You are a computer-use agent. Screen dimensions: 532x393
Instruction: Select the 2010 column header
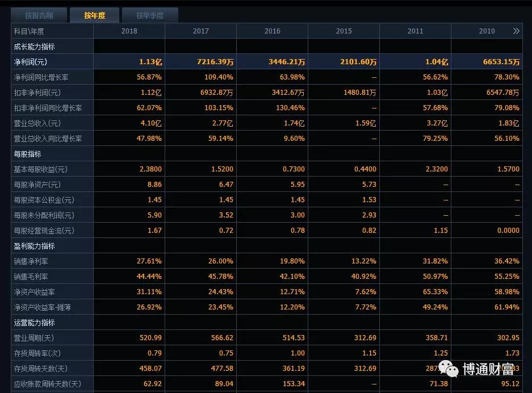486,31
